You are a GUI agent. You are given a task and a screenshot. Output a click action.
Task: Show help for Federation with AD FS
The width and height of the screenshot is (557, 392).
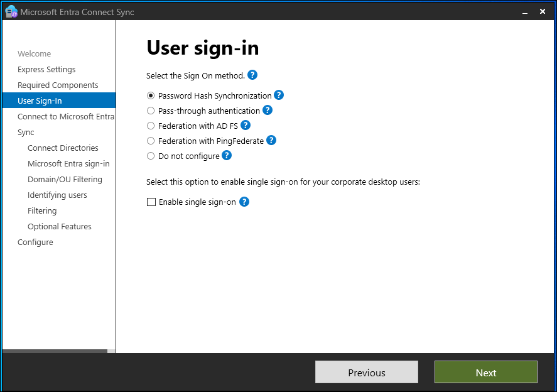(x=246, y=126)
